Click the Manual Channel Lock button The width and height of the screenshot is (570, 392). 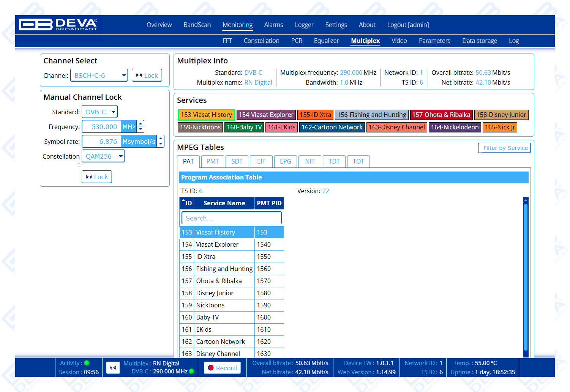point(97,177)
